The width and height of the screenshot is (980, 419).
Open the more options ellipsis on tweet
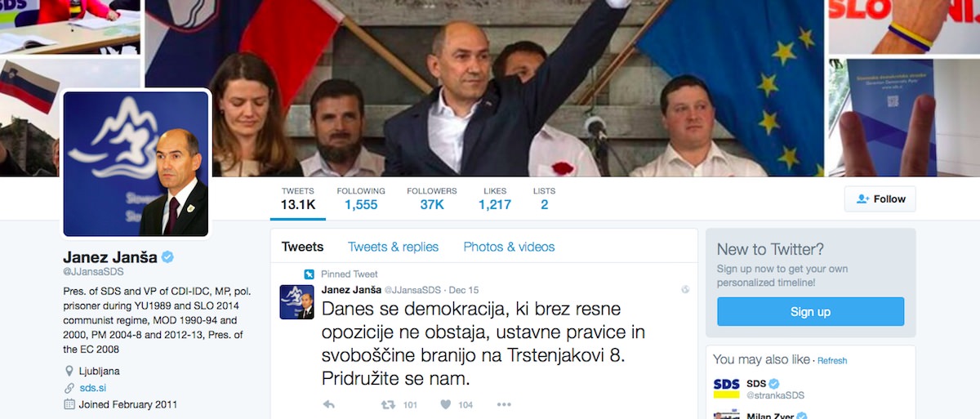(x=504, y=404)
